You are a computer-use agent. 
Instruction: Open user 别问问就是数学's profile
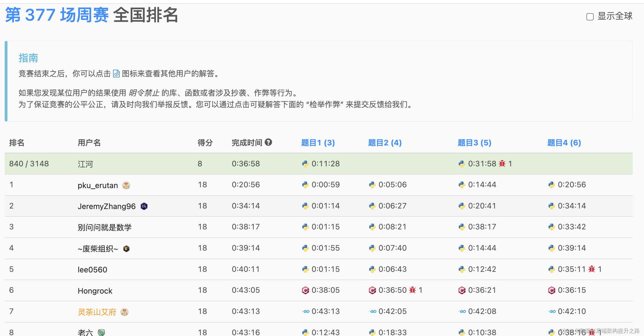(x=105, y=227)
